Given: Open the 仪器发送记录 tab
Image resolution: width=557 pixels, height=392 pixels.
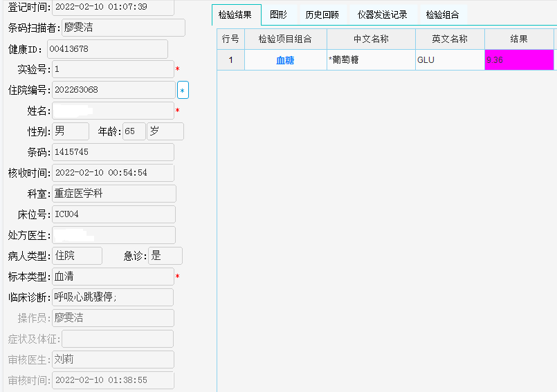Looking at the screenshot, I should tap(382, 15).
